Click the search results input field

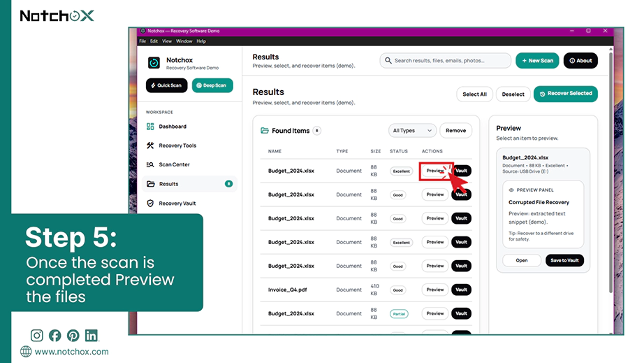pos(445,60)
